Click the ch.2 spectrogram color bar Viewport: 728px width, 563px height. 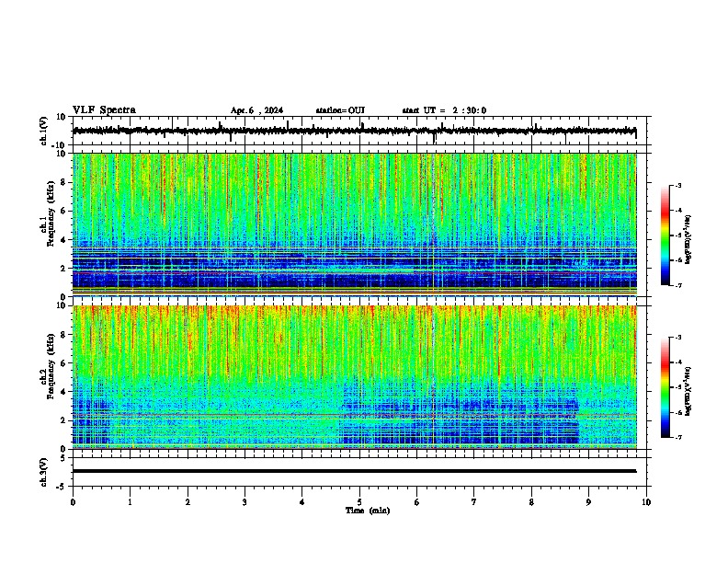coord(665,387)
